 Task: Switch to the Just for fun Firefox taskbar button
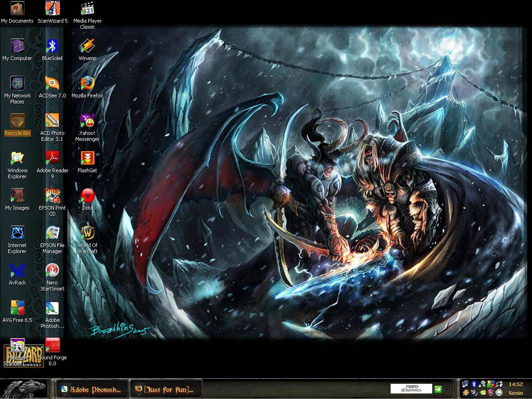167,389
